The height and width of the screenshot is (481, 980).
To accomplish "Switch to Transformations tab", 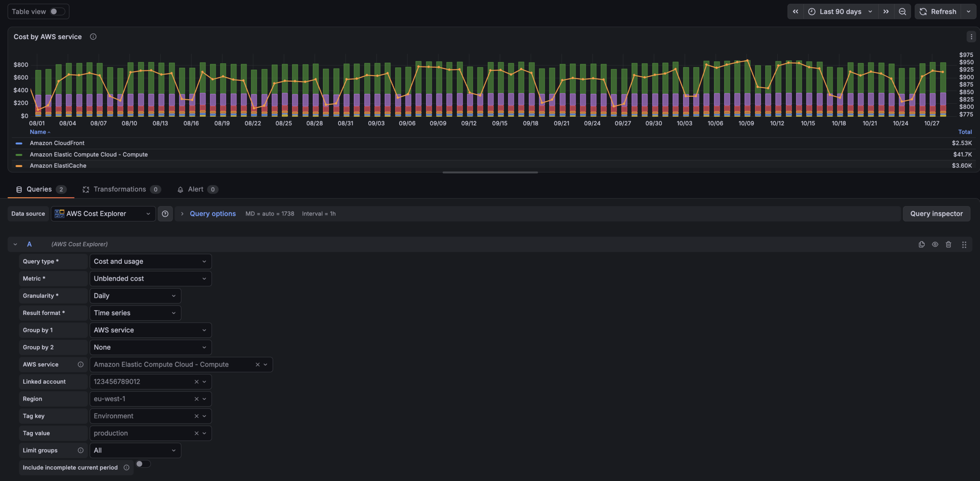I will tap(122, 189).
